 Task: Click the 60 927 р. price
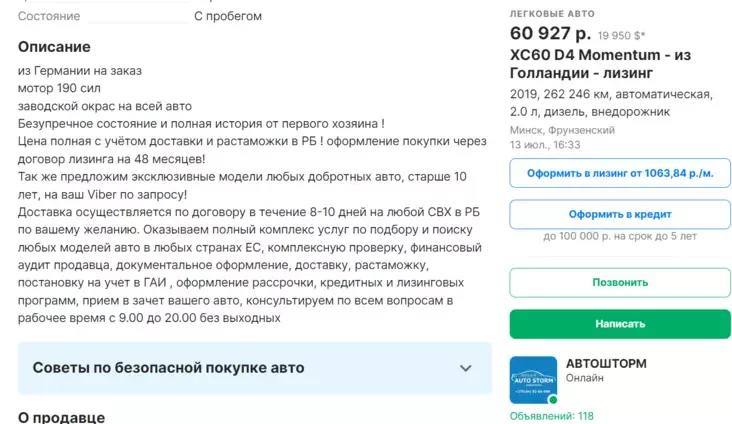(550, 33)
